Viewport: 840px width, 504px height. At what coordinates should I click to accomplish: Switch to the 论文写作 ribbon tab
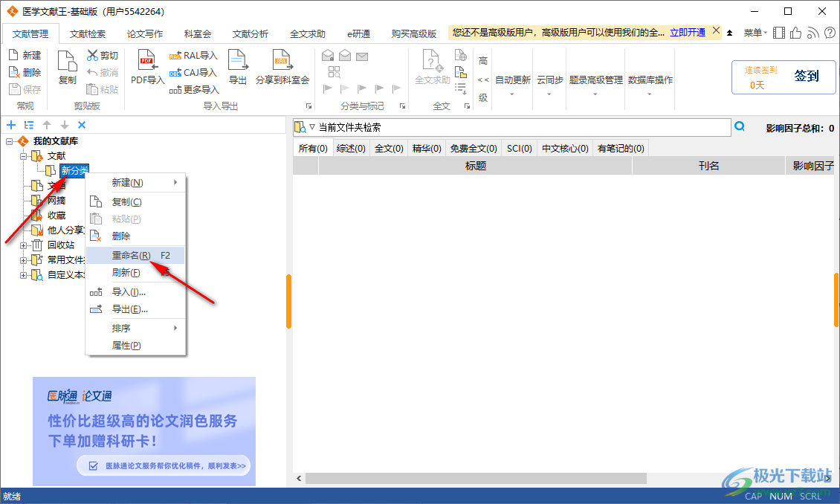pos(145,33)
